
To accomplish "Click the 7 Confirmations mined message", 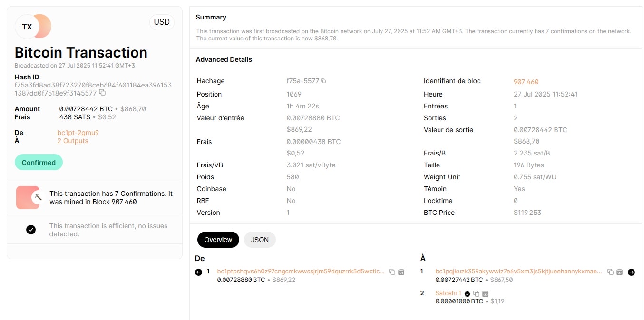I will pos(111,197).
